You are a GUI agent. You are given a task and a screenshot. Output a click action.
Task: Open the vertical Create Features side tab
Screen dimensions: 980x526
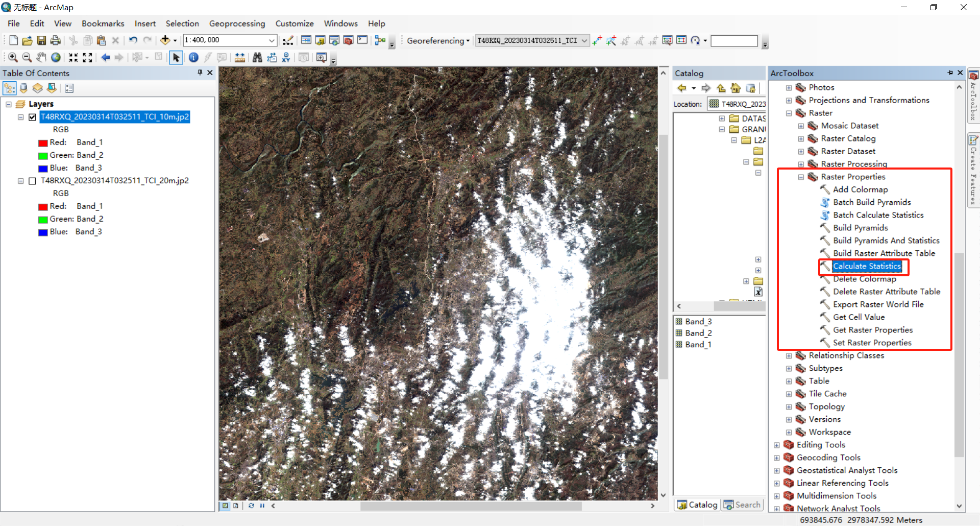(x=973, y=171)
